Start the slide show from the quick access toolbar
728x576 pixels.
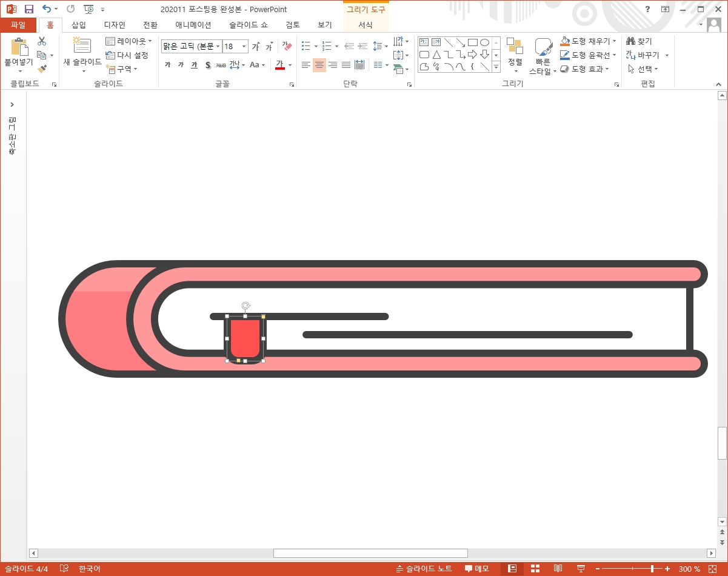pyautogui.click(x=89, y=9)
